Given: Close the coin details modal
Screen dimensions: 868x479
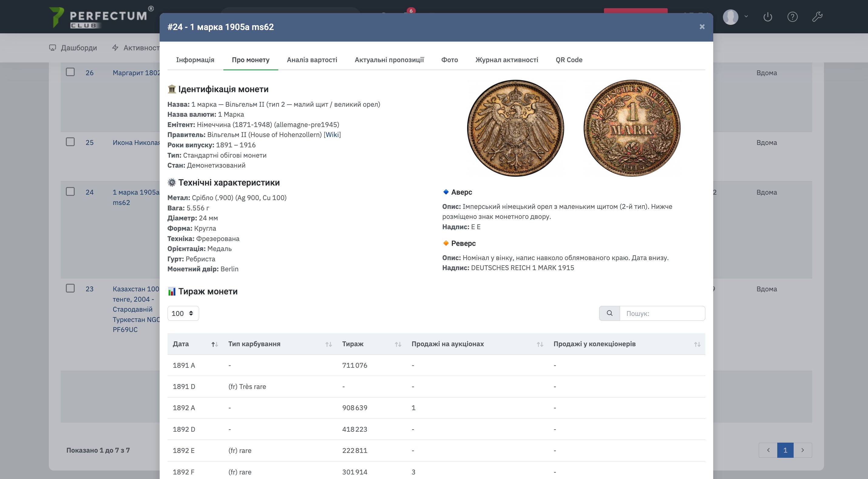Looking at the screenshot, I should tap(702, 27).
